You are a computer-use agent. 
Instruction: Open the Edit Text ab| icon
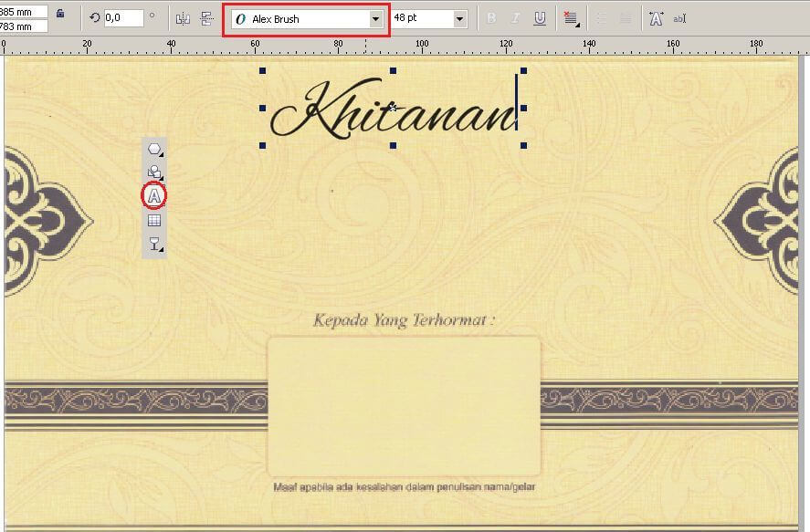pos(679,19)
